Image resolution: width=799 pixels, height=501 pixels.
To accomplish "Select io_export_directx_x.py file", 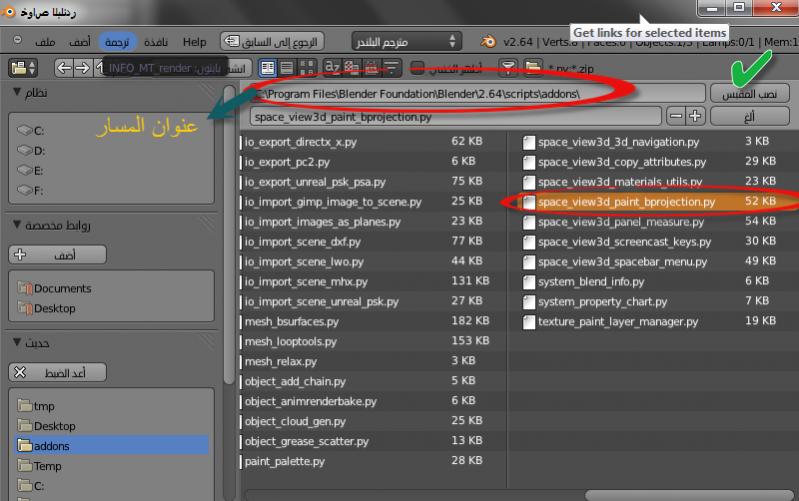I will 300,142.
